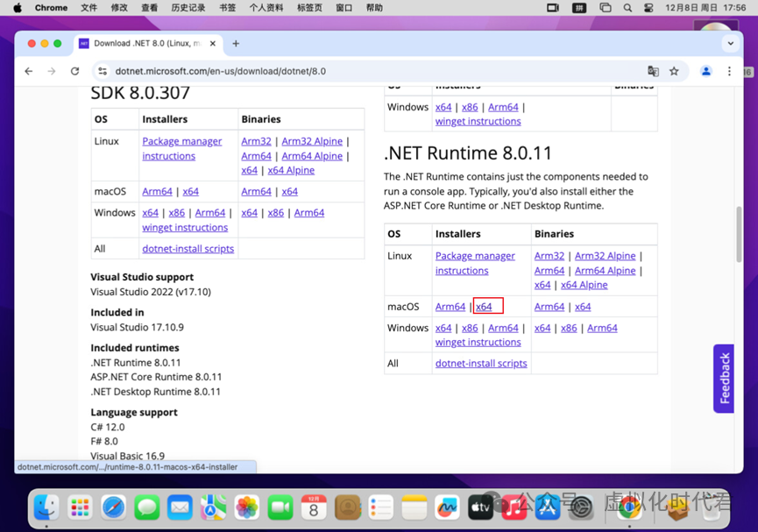
Task: Open the Feedback side button
Action: point(724,379)
